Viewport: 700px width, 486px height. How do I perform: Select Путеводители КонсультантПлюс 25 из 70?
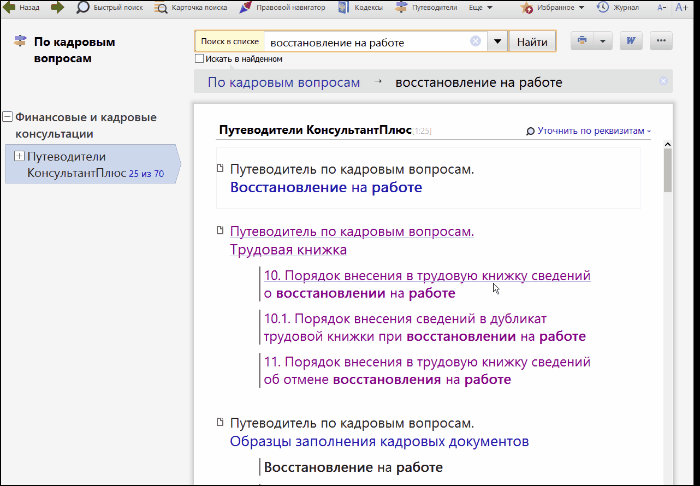coord(92,164)
